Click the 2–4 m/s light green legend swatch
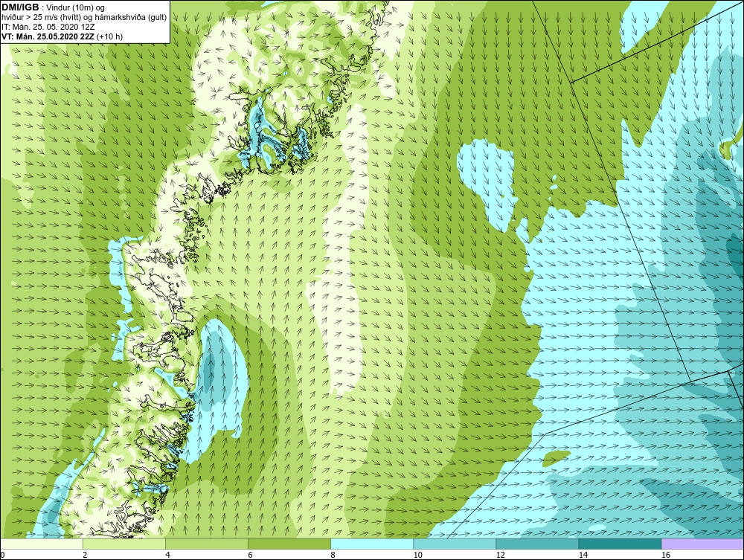 [124, 544]
